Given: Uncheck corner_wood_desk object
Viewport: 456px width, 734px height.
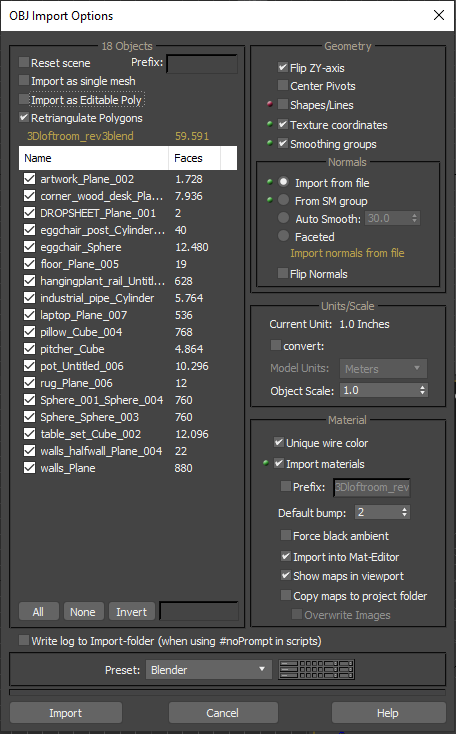Looking at the screenshot, I should (x=29, y=196).
